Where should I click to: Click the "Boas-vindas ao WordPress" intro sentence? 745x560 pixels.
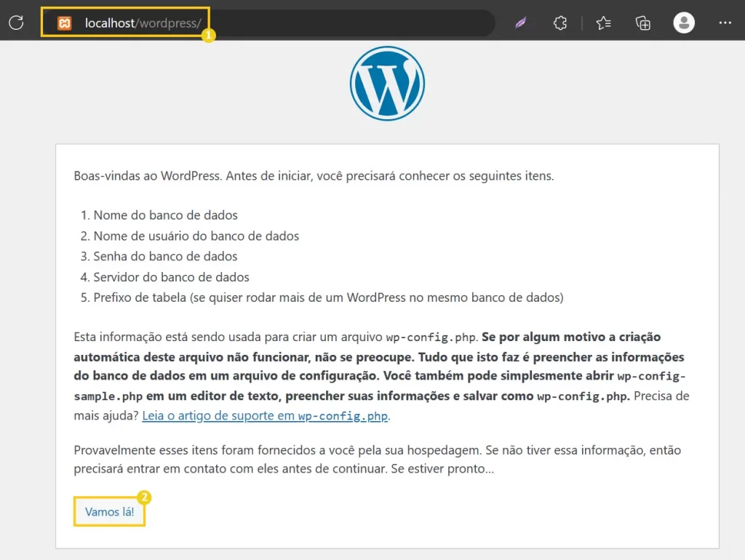click(314, 176)
